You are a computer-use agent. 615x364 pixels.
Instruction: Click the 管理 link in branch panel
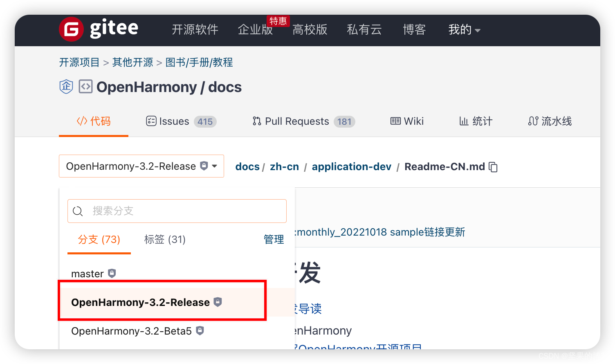(x=274, y=239)
